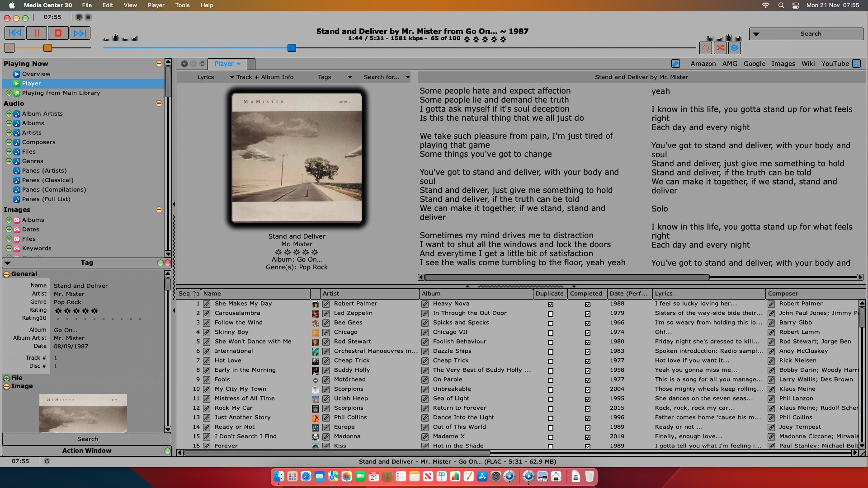
Task: Open the Trash in the Dock
Action: coord(590,476)
